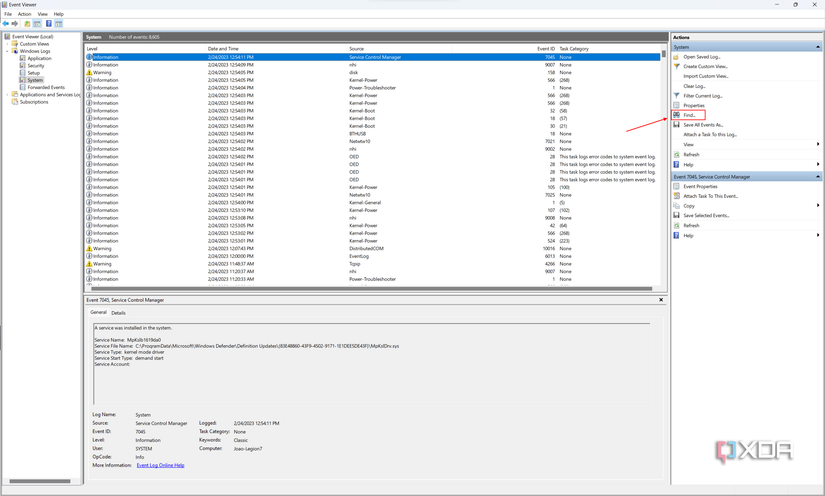Click the Properties icon under System actions
Image resolution: width=825 pixels, height=496 pixels.
pos(677,105)
